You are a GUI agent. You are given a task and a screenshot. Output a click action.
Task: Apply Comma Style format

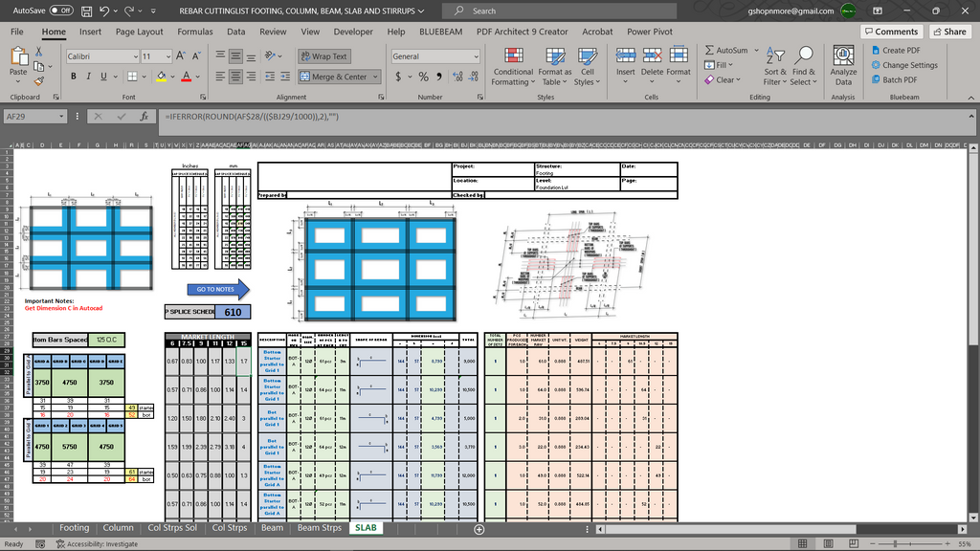coord(439,77)
